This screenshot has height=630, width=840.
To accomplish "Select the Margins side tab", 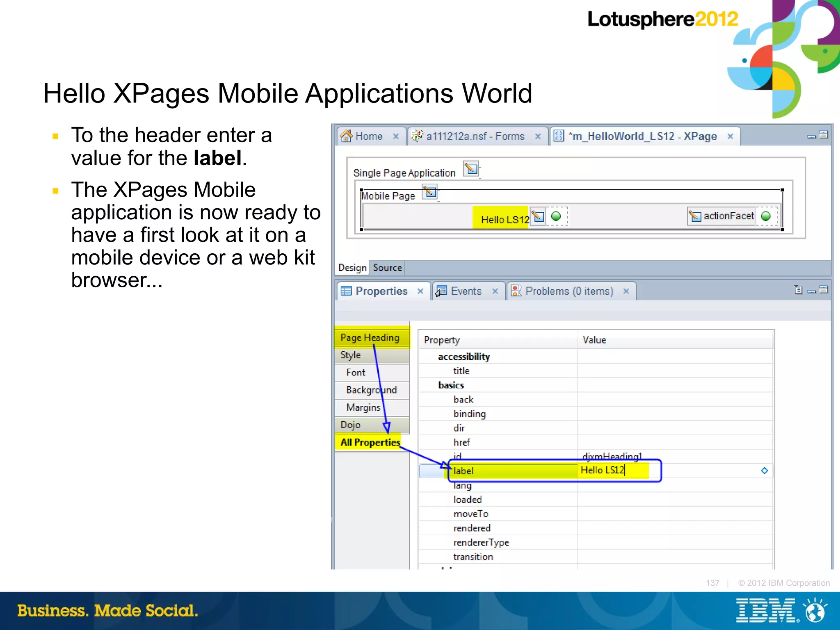I will click(x=372, y=407).
